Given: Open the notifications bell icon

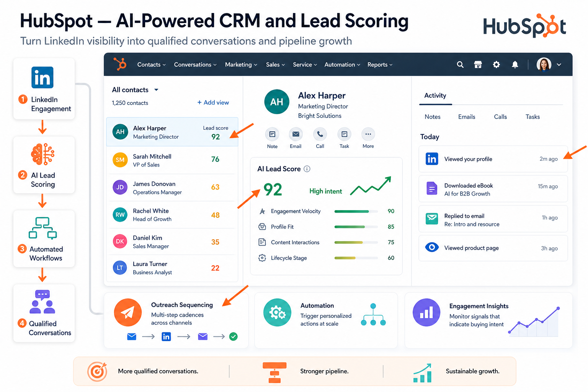Looking at the screenshot, I should pyautogui.click(x=515, y=65).
